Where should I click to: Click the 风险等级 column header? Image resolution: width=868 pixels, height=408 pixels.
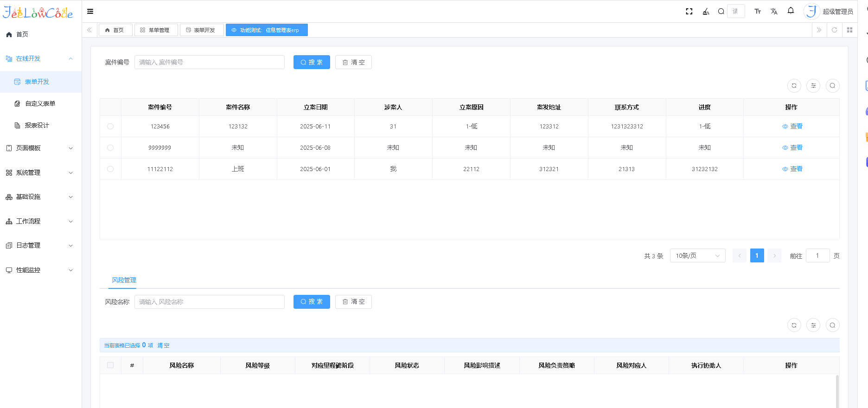point(257,365)
